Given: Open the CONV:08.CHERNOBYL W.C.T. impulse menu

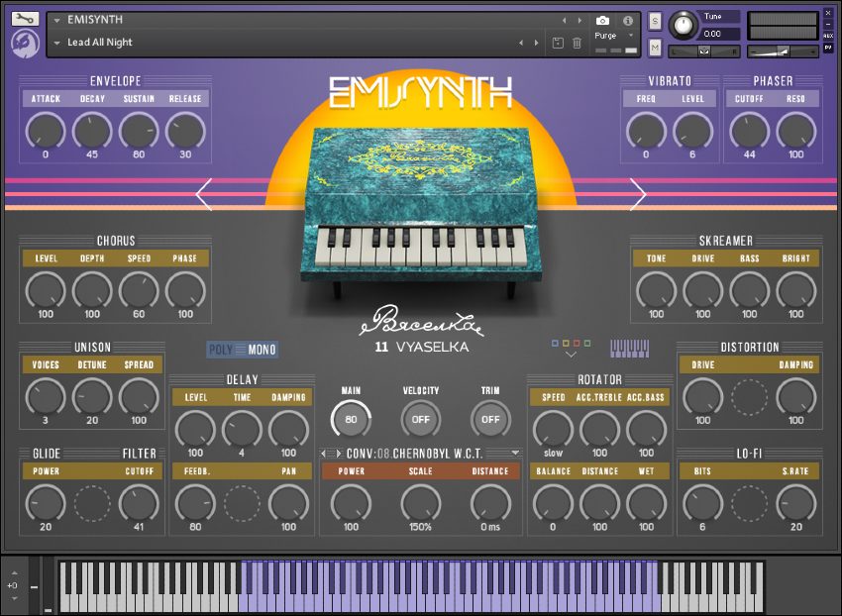Looking at the screenshot, I should (418, 453).
